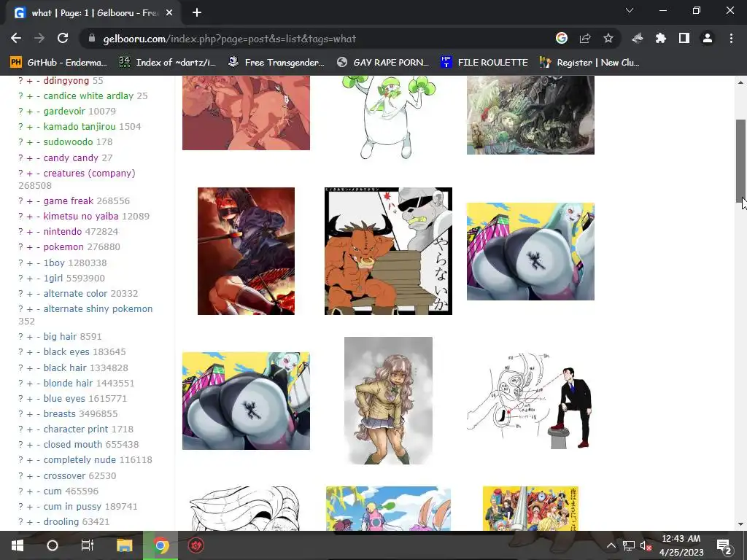Open the game freak tag
This screenshot has height=560, width=747.
point(68,201)
